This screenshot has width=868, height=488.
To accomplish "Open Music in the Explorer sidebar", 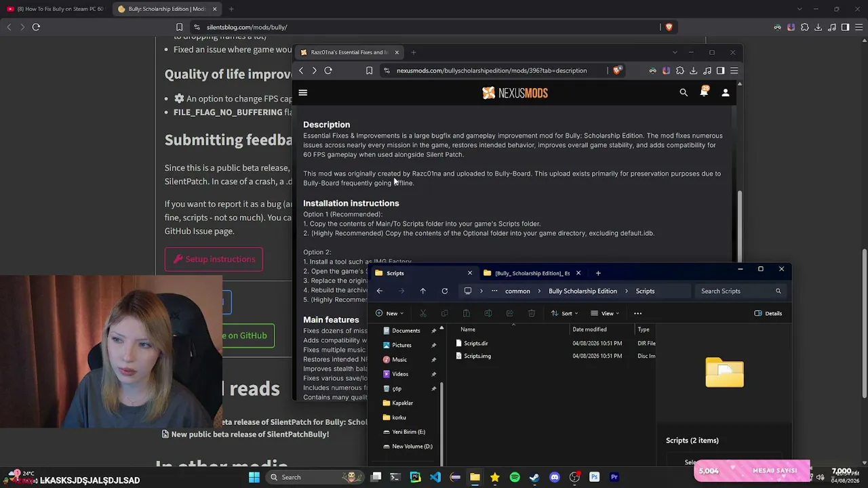I will coord(399,360).
